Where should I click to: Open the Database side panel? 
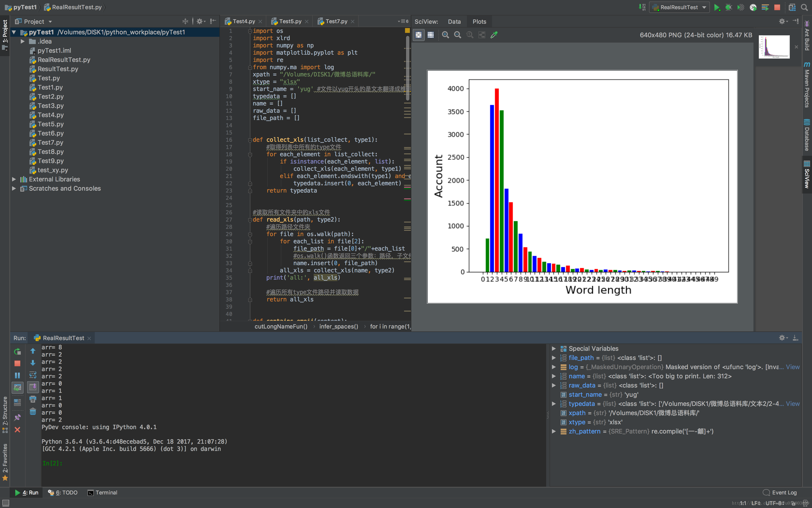point(807,135)
